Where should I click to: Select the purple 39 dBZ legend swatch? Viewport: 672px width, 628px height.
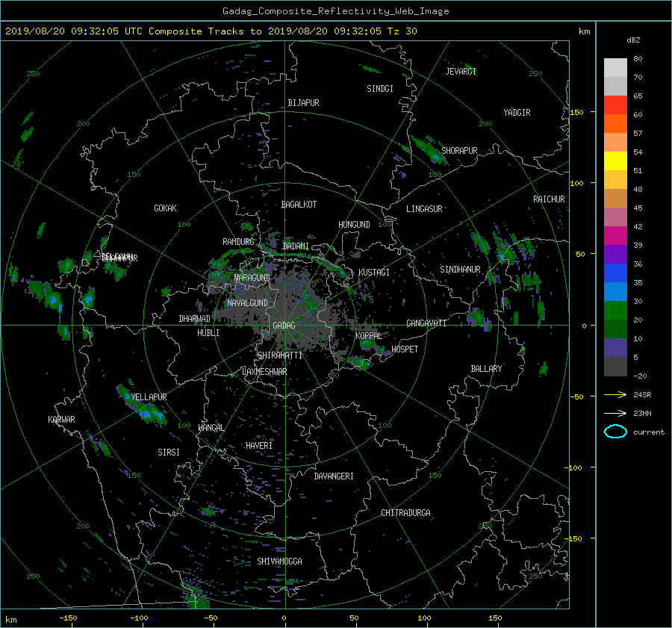(615, 254)
